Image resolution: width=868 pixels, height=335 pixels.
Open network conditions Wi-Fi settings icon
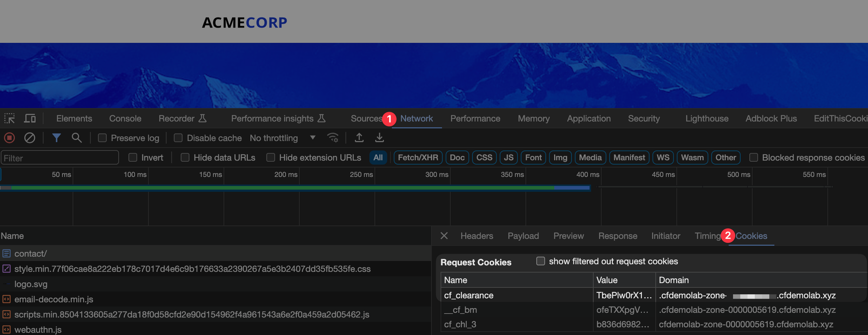333,138
